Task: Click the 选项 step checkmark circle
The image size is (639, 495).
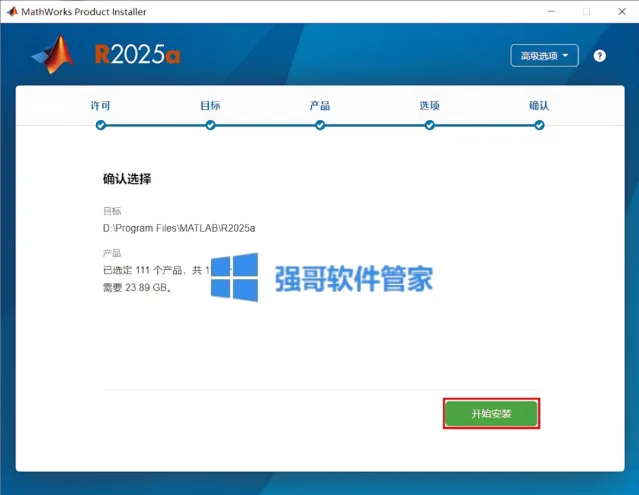Action: click(x=430, y=125)
